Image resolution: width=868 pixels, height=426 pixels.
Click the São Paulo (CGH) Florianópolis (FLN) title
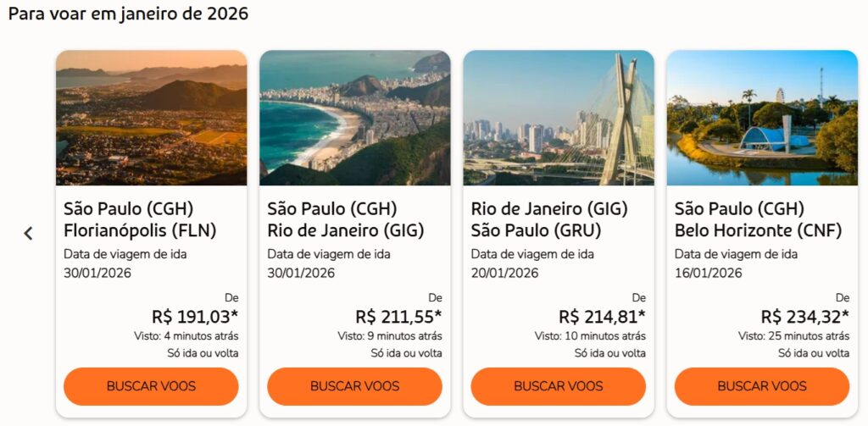coord(140,219)
